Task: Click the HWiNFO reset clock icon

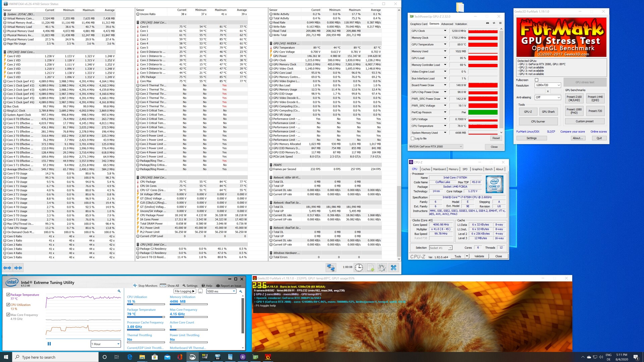Action: click(x=359, y=267)
